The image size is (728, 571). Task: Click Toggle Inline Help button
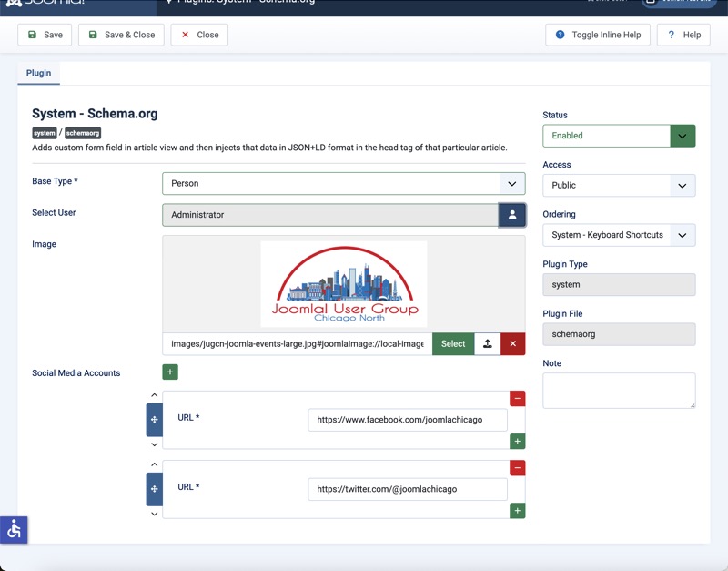point(598,35)
